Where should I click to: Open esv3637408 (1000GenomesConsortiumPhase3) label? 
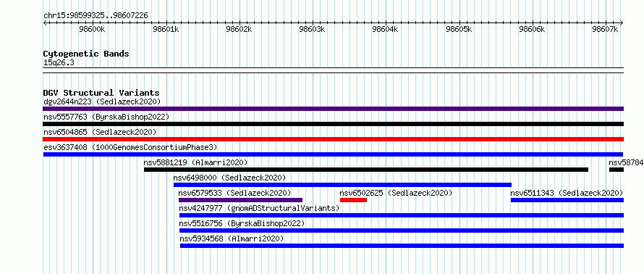(x=130, y=147)
